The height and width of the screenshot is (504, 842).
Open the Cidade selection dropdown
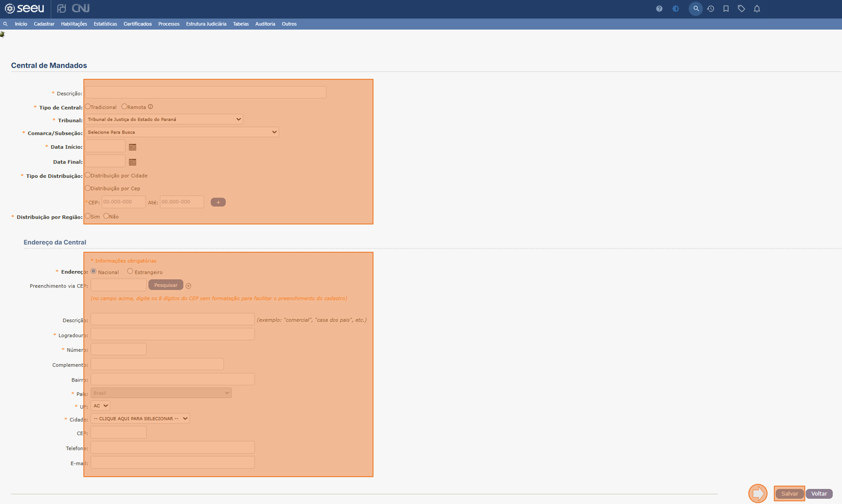[x=140, y=418]
